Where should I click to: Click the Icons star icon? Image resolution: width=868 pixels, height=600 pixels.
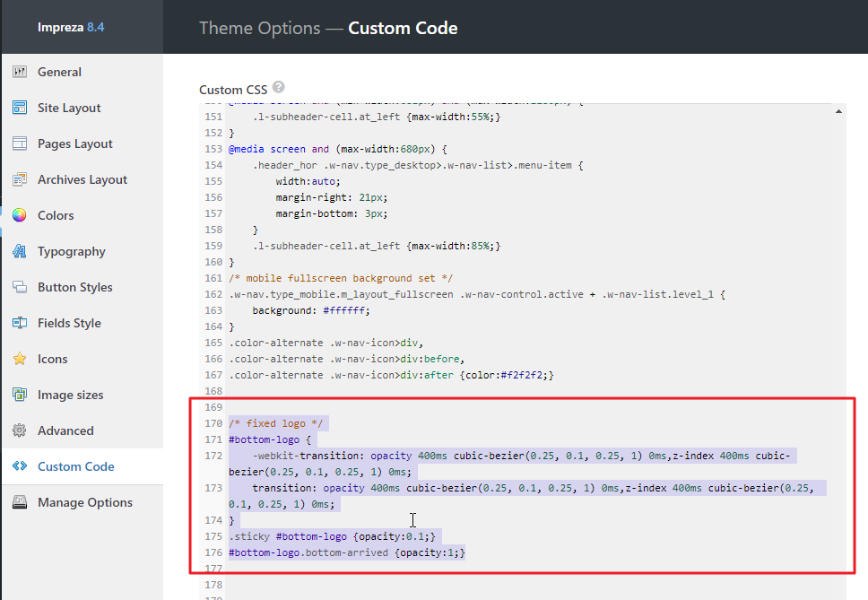tap(20, 359)
